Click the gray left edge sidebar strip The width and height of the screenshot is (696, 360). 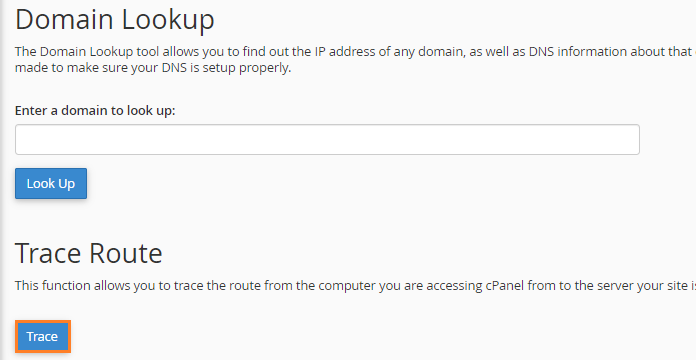[x=2, y=180]
